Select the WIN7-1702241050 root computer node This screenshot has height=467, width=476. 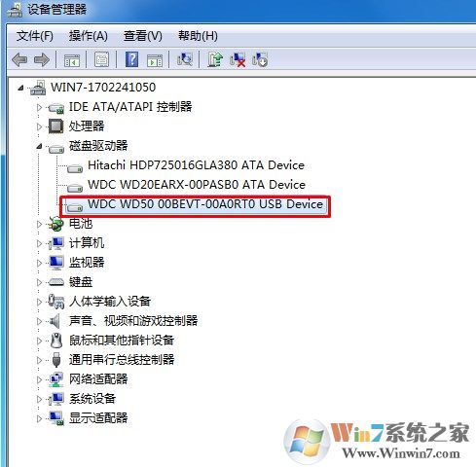pos(103,88)
